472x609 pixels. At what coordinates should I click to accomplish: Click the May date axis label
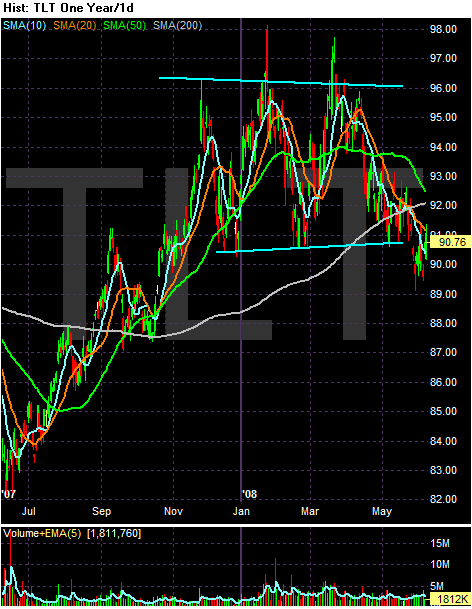[382, 511]
